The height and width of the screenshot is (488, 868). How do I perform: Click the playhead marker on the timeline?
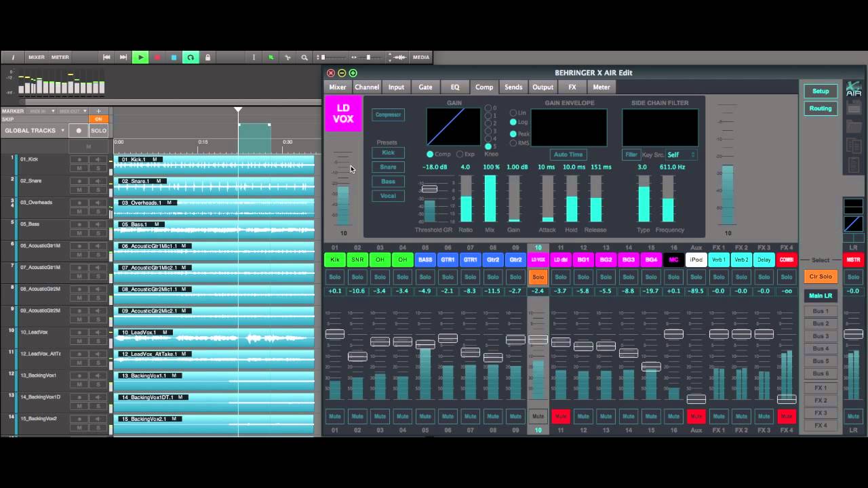pos(238,109)
